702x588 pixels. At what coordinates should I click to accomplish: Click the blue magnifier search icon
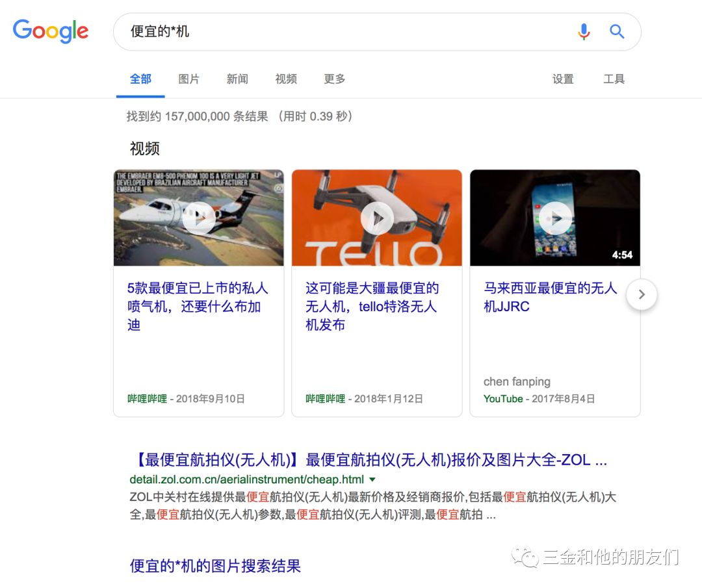coord(617,32)
